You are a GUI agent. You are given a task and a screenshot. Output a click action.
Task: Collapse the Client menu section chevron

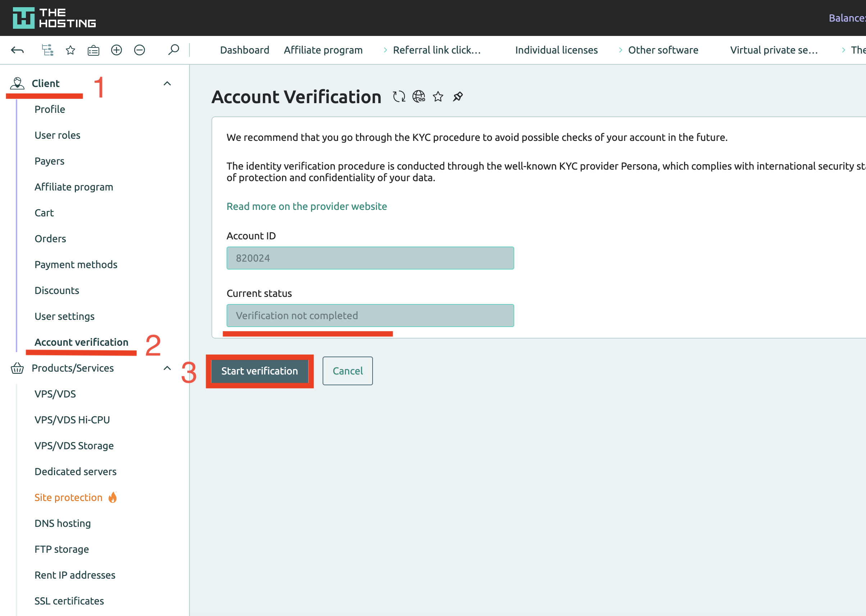coord(167,83)
